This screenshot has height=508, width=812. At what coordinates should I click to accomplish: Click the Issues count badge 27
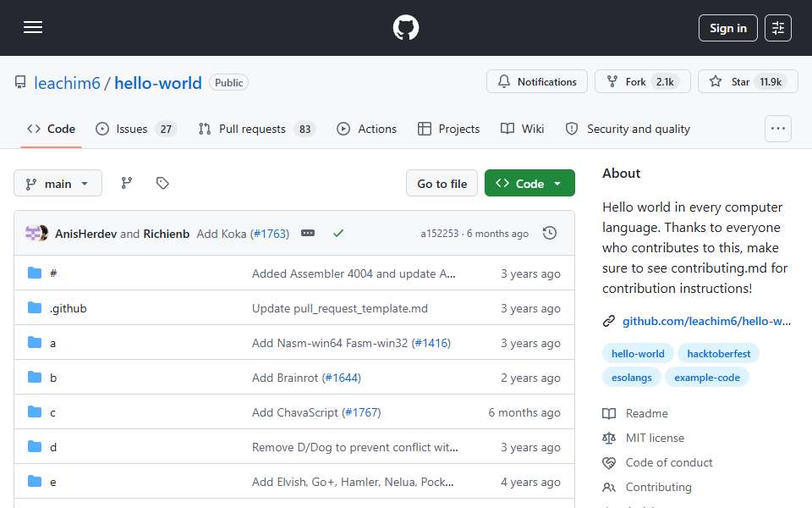tap(166, 129)
